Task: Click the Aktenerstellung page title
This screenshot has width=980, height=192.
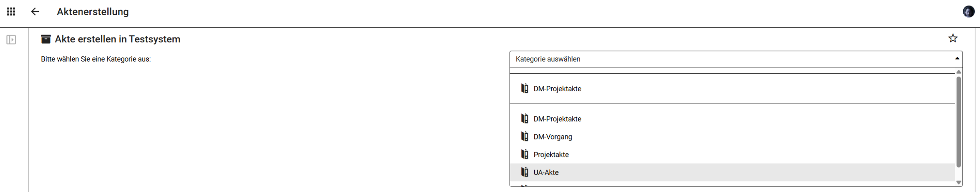Action: click(x=93, y=12)
